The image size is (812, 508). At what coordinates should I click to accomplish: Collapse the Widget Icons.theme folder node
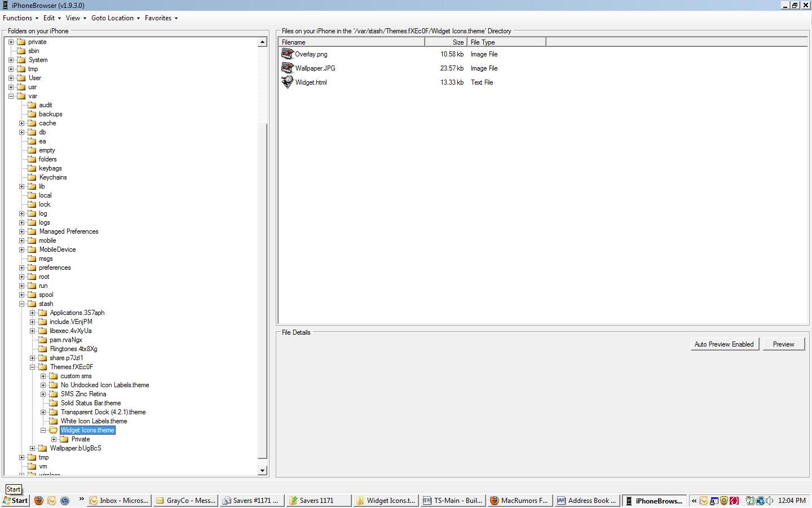[43, 430]
